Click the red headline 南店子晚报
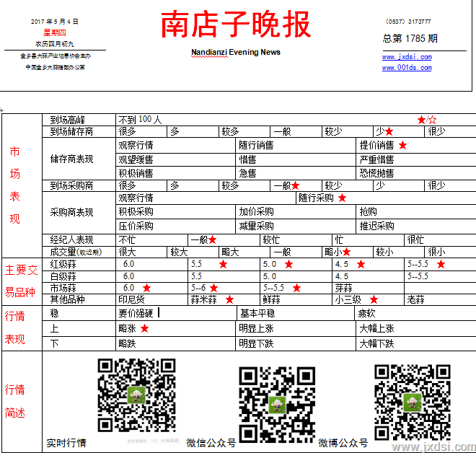The width and height of the screenshot is (476, 453). pos(236,24)
